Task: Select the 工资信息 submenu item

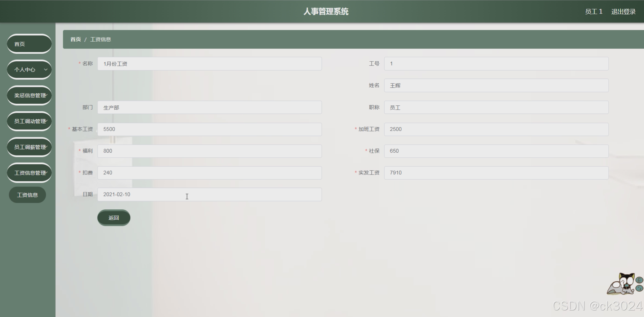Action: (x=27, y=195)
